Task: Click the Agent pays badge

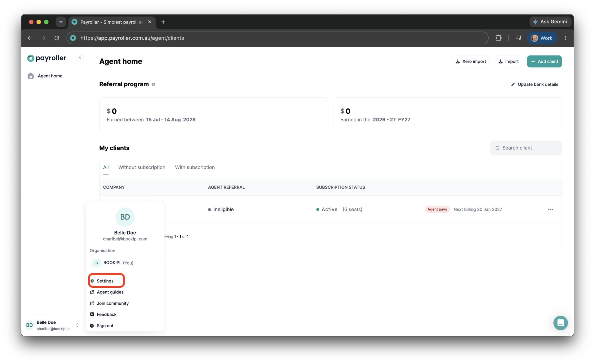Action: coord(437,209)
